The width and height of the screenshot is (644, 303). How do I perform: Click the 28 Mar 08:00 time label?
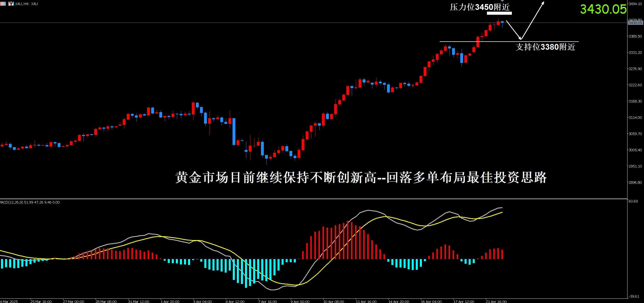[106, 301]
